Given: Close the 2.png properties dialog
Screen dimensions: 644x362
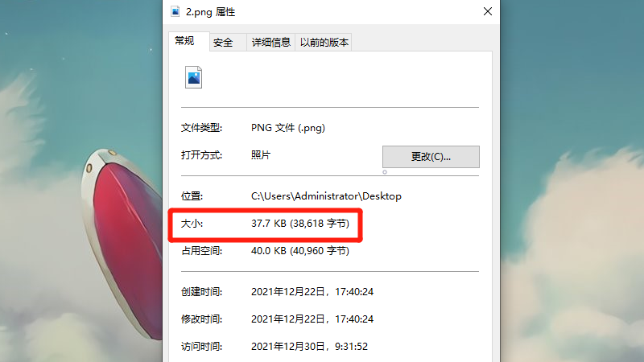Looking at the screenshot, I should [x=488, y=11].
